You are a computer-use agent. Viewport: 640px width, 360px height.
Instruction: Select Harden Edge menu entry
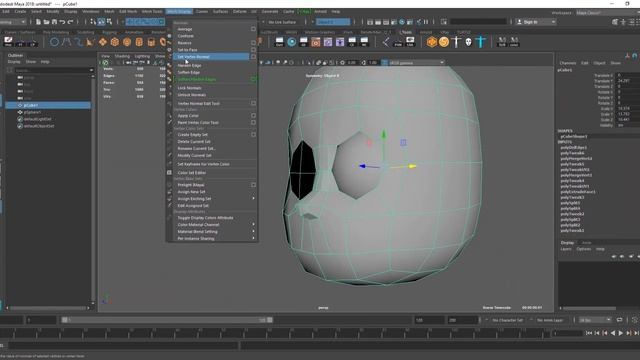(189, 65)
